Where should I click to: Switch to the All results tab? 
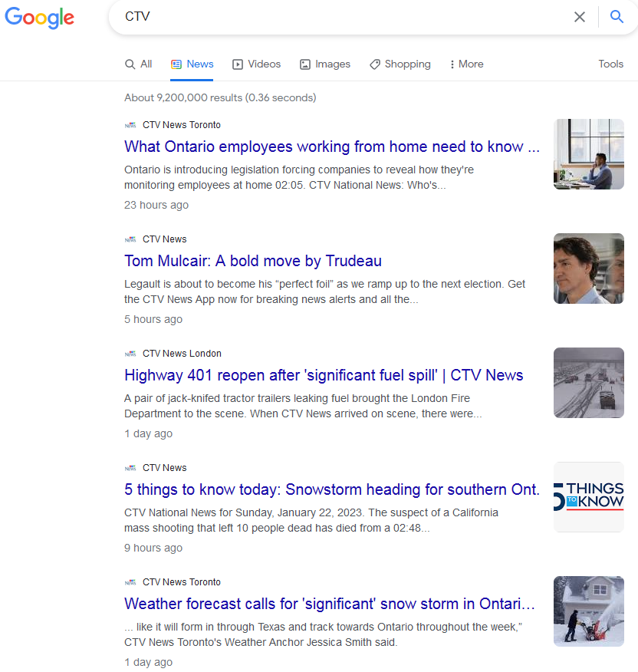click(138, 64)
